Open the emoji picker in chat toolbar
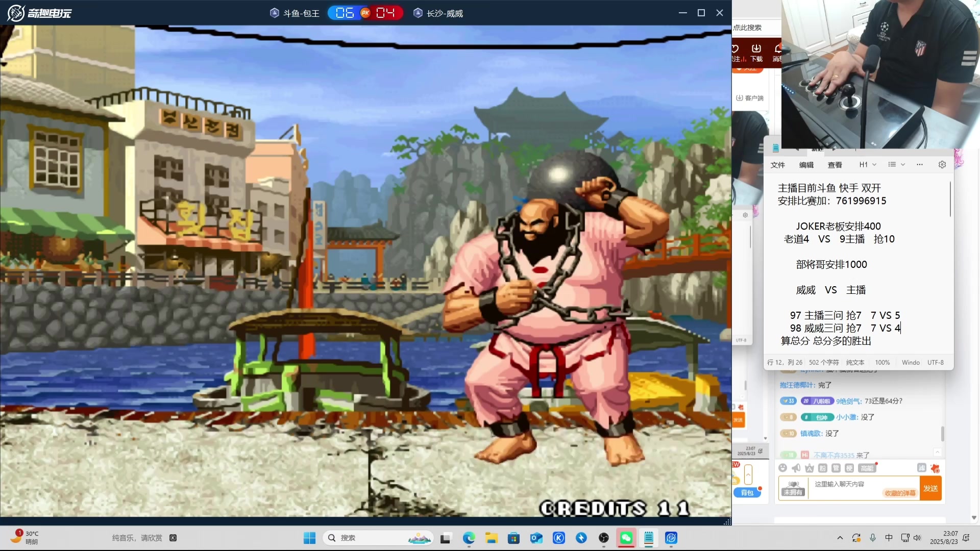 pos(782,468)
